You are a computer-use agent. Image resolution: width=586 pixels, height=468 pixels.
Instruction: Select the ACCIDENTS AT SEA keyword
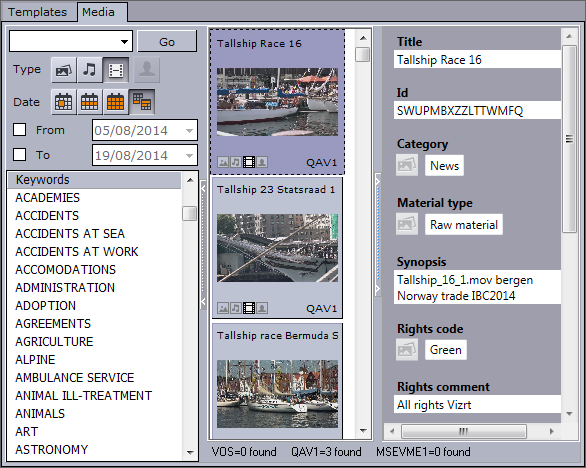coord(70,234)
